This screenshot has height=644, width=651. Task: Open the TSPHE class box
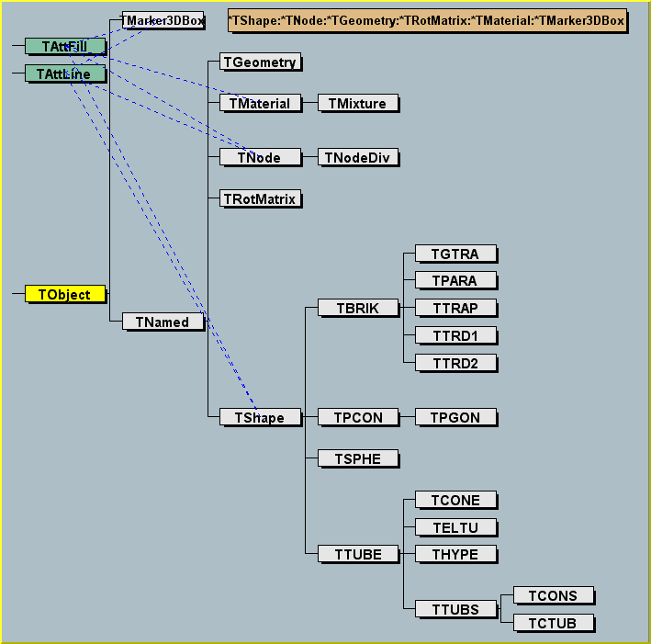[358, 458]
